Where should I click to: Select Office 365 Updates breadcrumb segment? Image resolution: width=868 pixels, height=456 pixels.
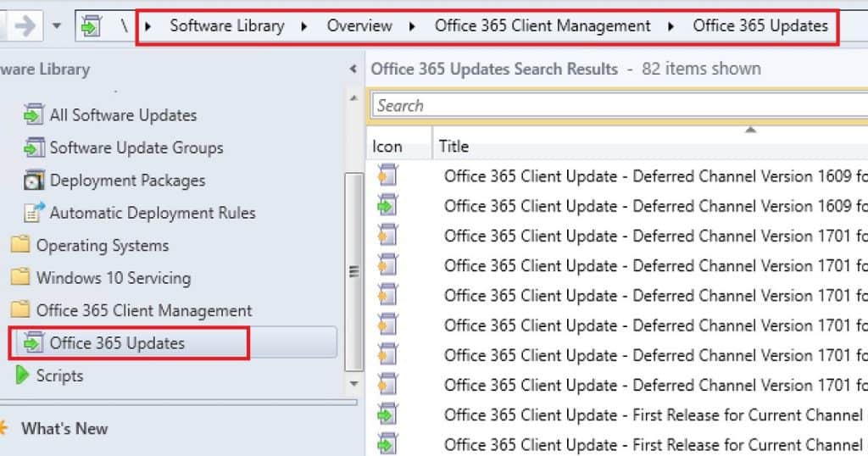(x=760, y=26)
